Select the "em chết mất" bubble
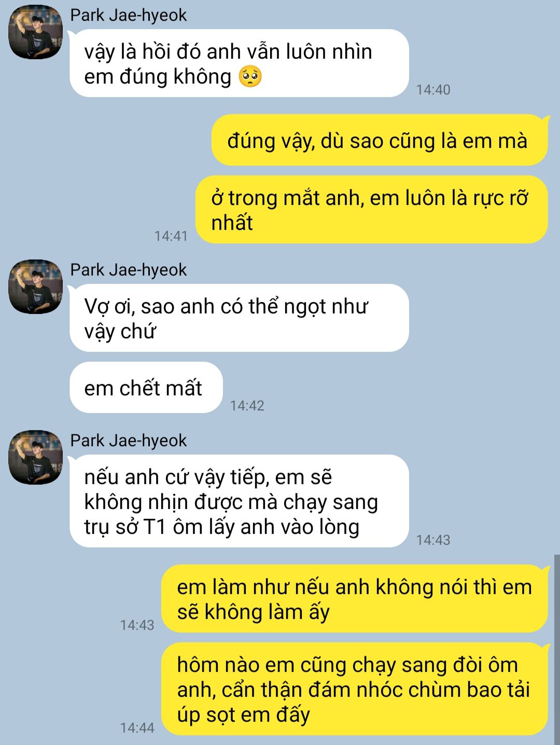This screenshot has width=560, height=745. point(146,388)
